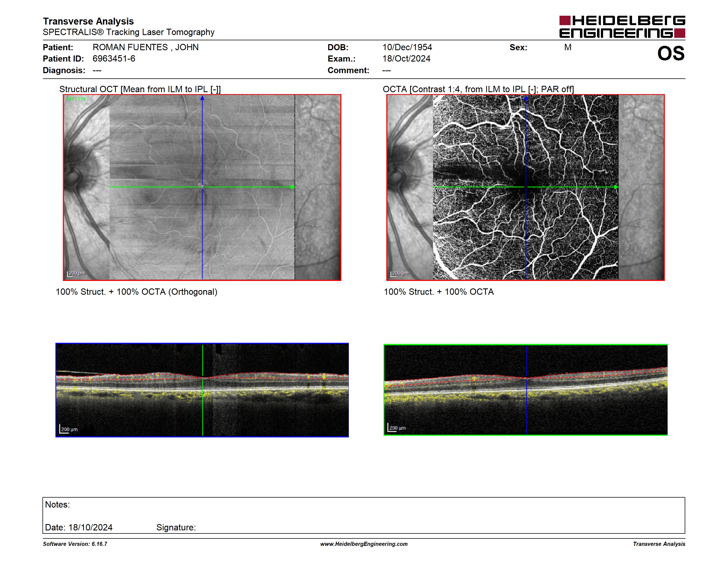The width and height of the screenshot is (728, 563).
Task: Click the Heidelberg Engineering logo
Action: [622, 27]
